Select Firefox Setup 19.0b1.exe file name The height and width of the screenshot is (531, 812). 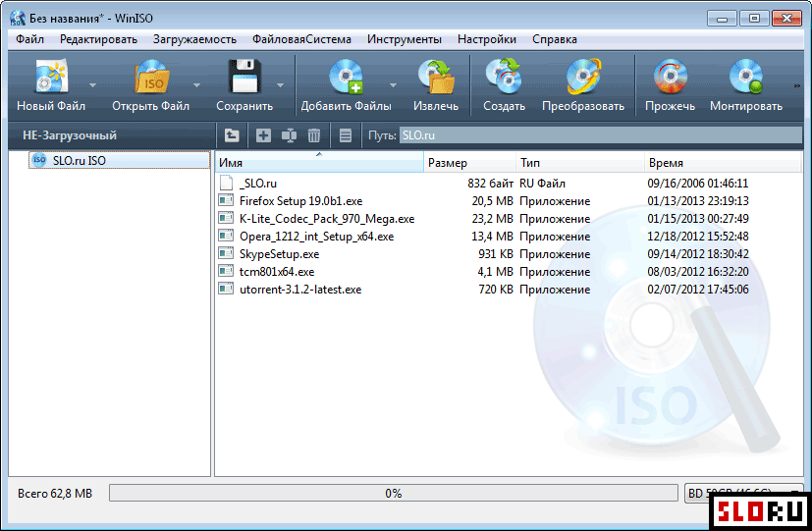coord(300,201)
